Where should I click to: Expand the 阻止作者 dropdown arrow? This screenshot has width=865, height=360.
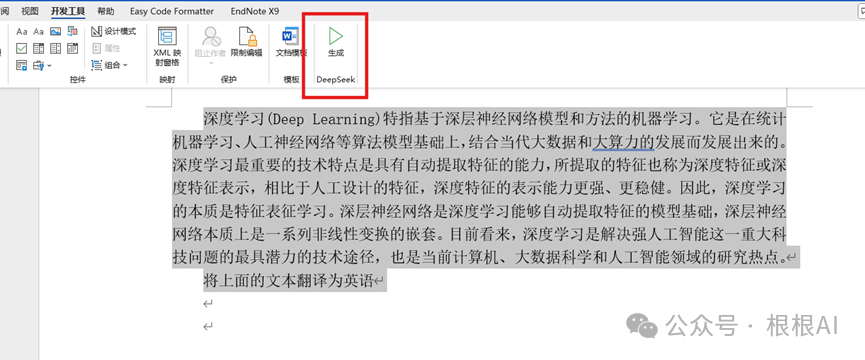[211, 63]
